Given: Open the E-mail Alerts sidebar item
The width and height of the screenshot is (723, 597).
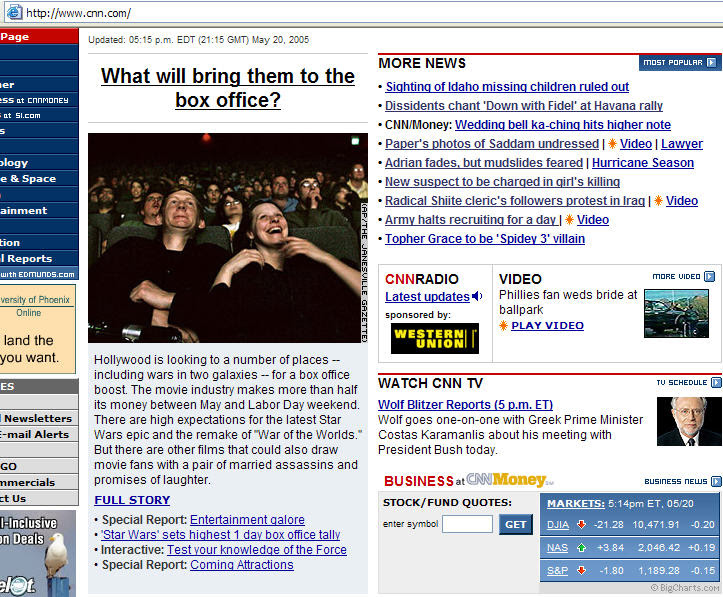Looking at the screenshot, I should click(39, 435).
